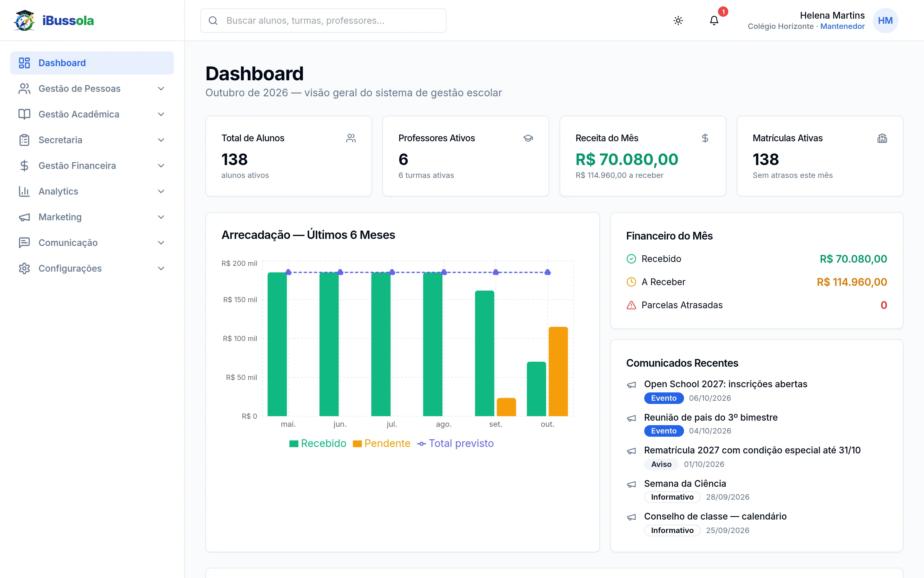Open the notifications bell
This screenshot has height=578, width=924.
point(714,21)
